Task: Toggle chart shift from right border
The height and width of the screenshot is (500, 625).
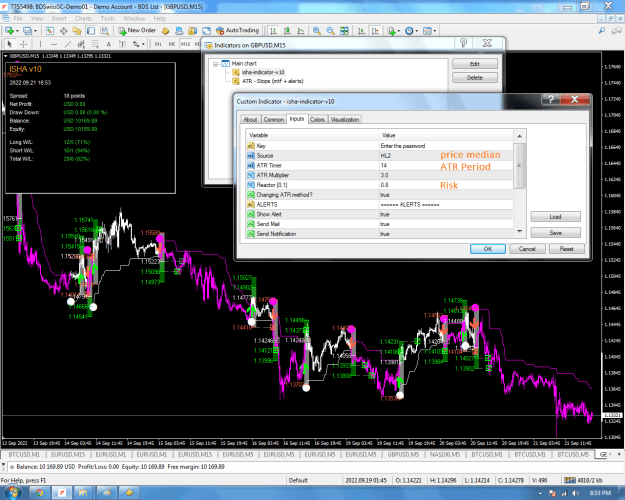Action: pyautogui.click(x=375, y=31)
